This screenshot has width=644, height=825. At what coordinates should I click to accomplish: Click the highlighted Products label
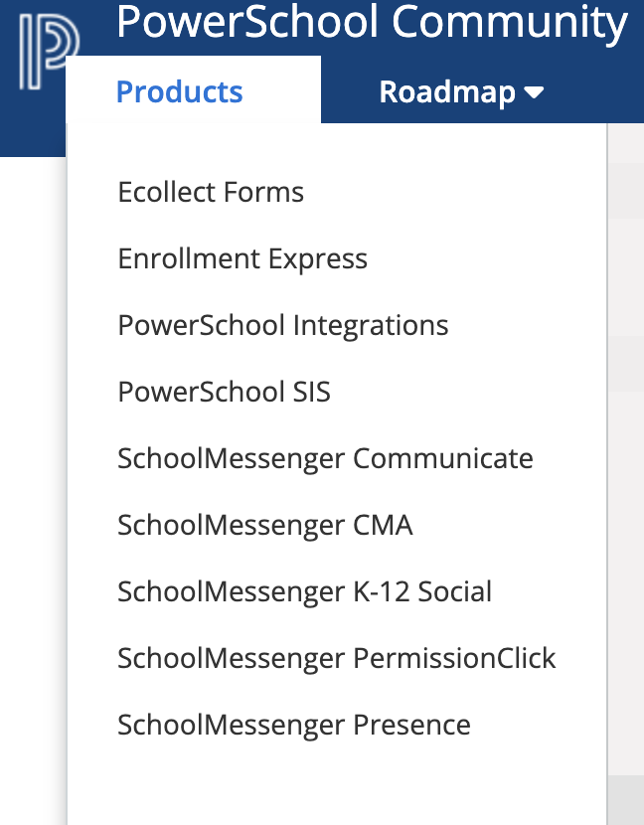(x=179, y=90)
